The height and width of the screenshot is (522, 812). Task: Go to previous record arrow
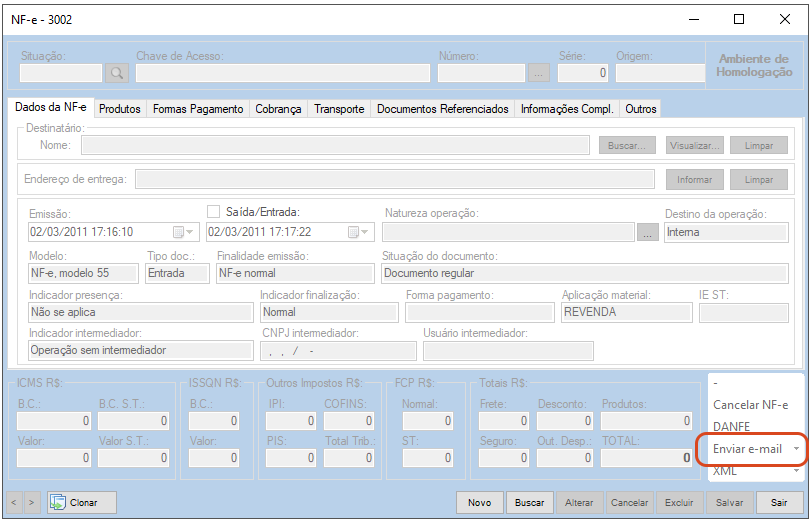pos(15,502)
